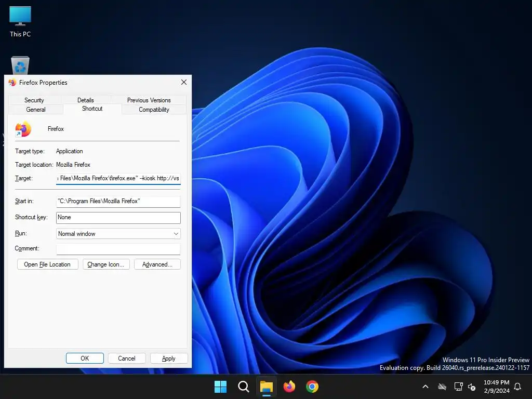Open the notifications bell
Image resolution: width=532 pixels, height=399 pixels.
(x=517, y=387)
